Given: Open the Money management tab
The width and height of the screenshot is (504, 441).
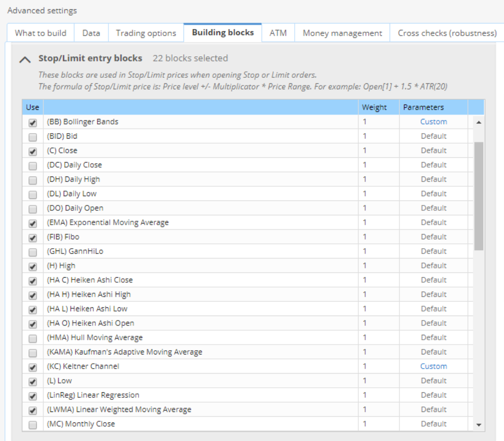Looking at the screenshot, I should (342, 33).
